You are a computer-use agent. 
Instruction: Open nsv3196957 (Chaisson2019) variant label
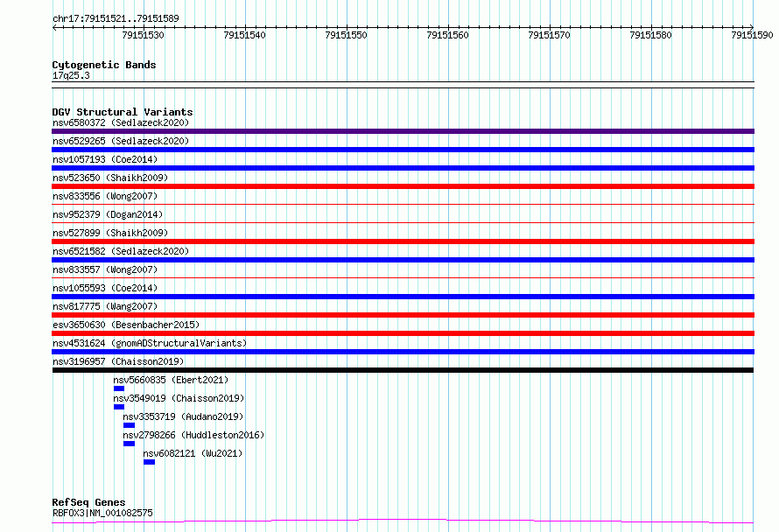[118, 361]
